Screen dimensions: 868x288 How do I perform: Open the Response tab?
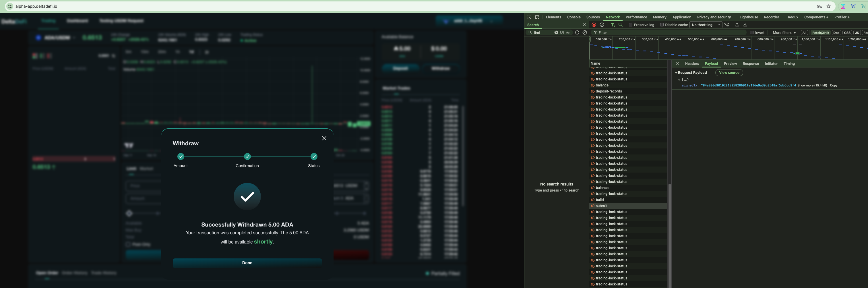(x=751, y=64)
